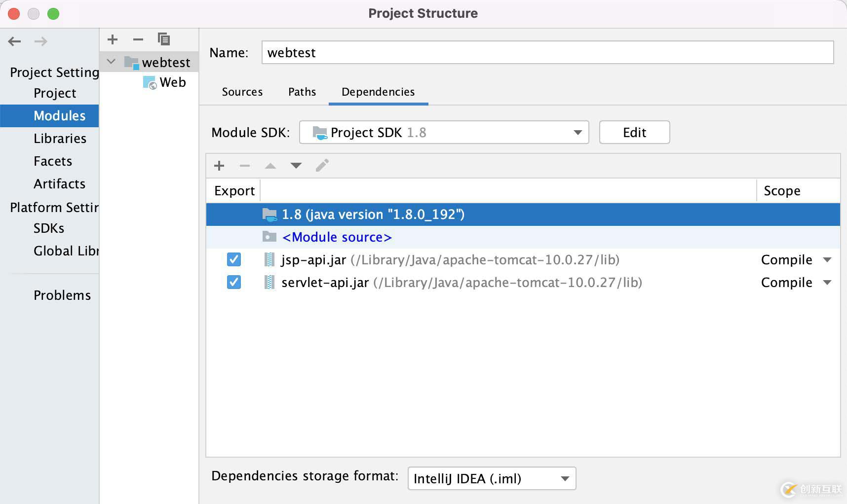This screenshot has width=847, height=504.
Task: Add a dependency with the plus icon
Action: 219,166
